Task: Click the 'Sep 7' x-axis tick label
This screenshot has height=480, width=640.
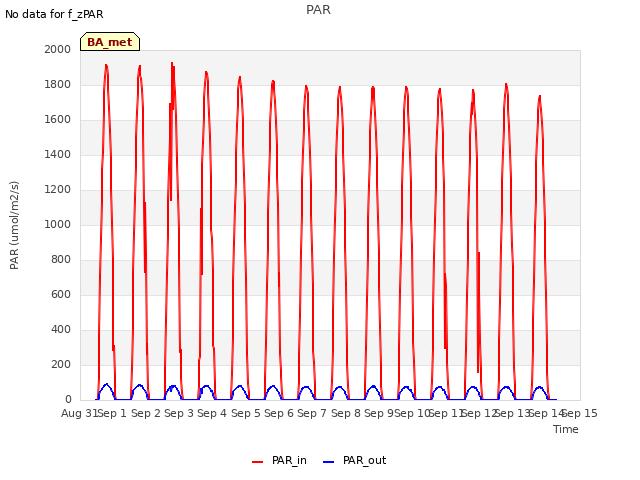Action: pyautogui.click(x=312, y=413)
